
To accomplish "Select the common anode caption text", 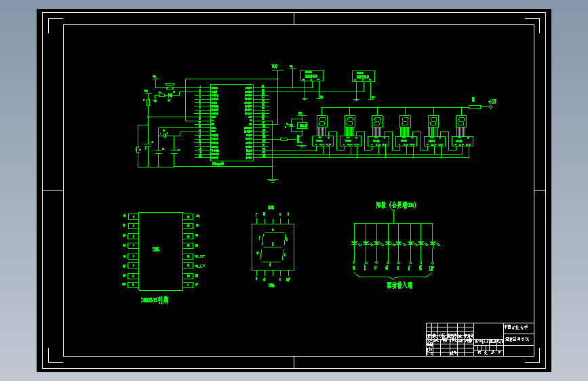I will (396, 205).
